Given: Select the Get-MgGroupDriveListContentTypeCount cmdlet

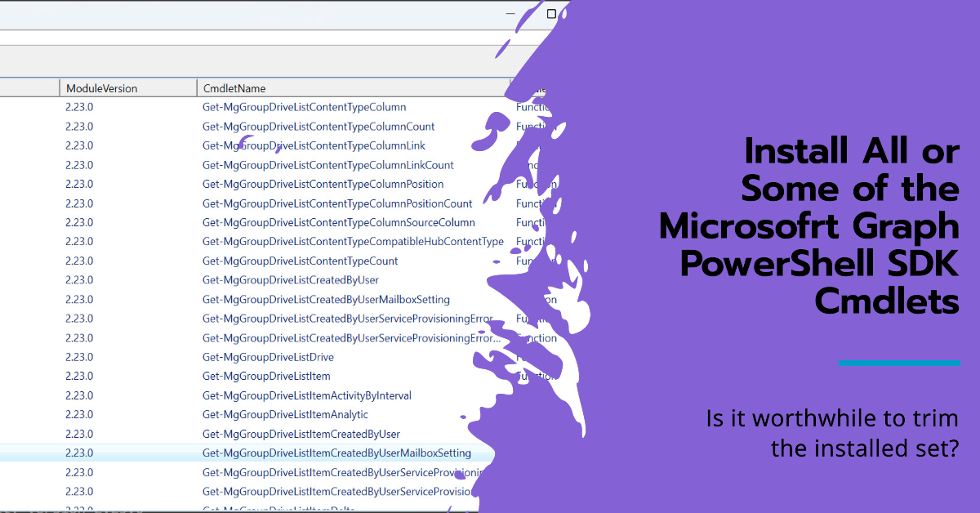Looking at the screenshot, I should (x=300, y=261).
